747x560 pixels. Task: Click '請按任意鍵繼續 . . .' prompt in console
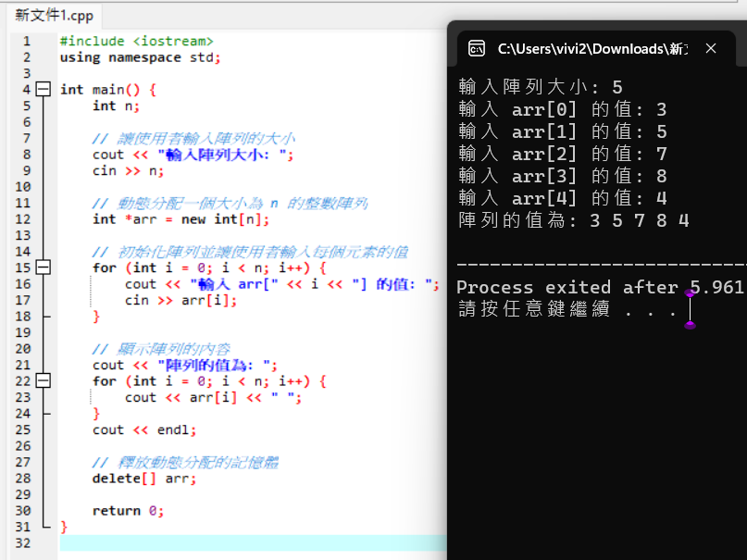567,308
